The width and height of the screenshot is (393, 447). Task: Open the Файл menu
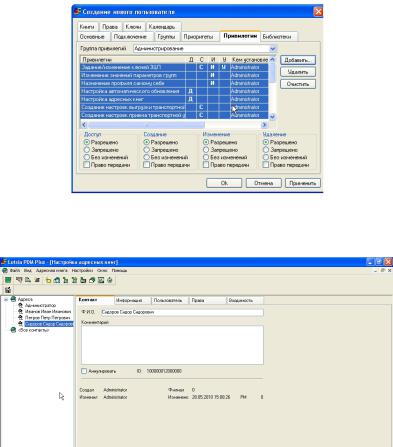click(x=15, y=271)
